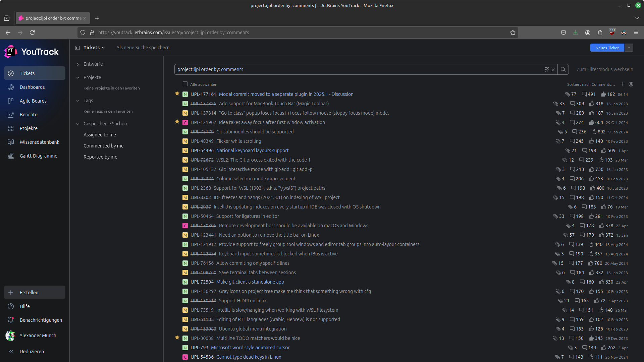The image size is (644, 362).
Task: Open the Hilfe menu
Action: [x=35, y=306]
